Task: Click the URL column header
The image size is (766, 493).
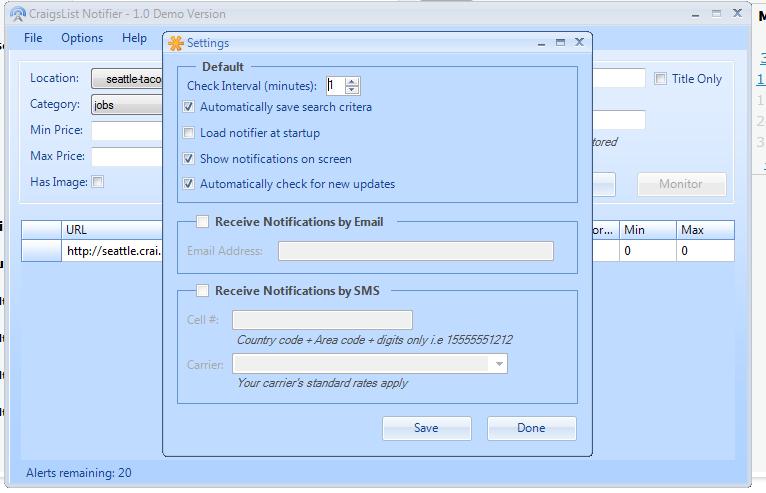Action: click(x=112, y=230)
